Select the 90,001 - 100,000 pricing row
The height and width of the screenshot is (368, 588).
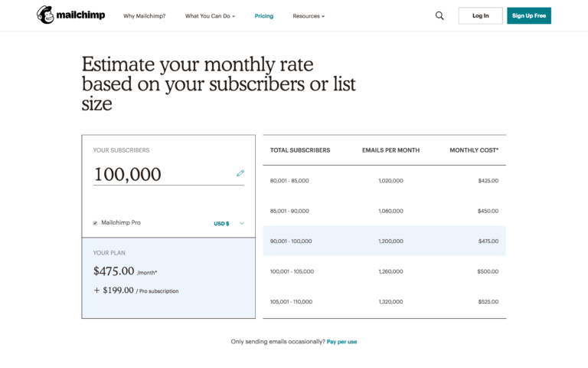[x=384, y=241]
